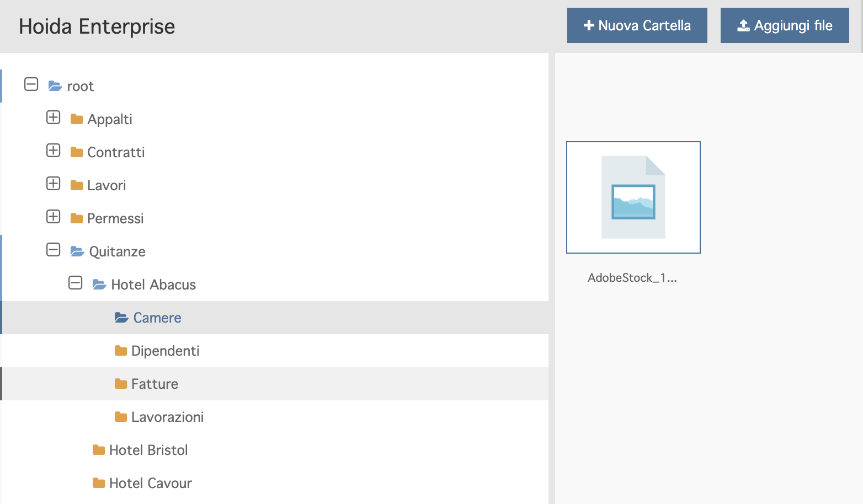Image resolution: width=863 pixels, height=504 pixels.
Task: Select the AdobeStock_1... file name
Action: [632, 278]
